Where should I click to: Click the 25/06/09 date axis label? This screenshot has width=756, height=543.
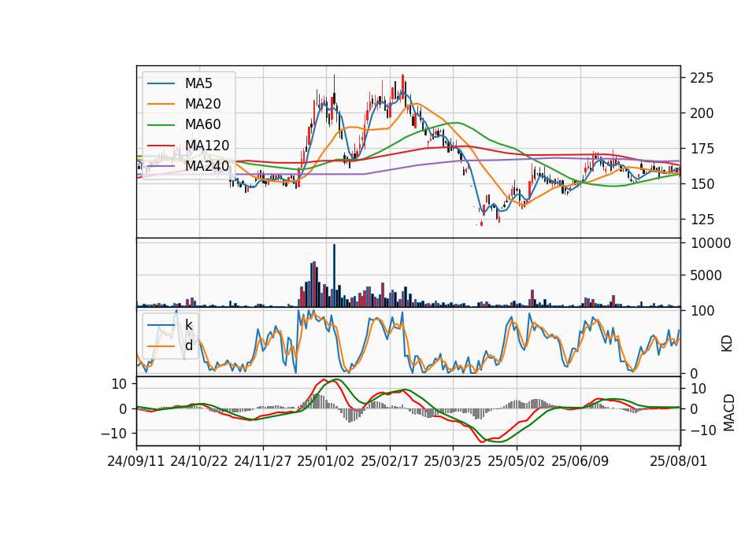point(580,461)
